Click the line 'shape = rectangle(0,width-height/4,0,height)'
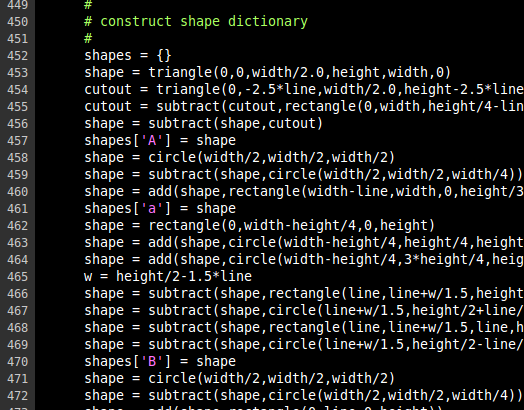Image resolution: width=524 pixels, height=410 pixels. (260, 226)
